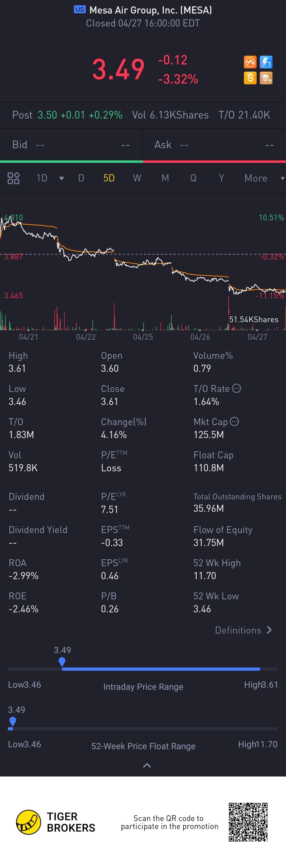Viewport: 286px width, 868px height.
Task: Switch to the Y yearly chart
Action: (x=221, y=178)
